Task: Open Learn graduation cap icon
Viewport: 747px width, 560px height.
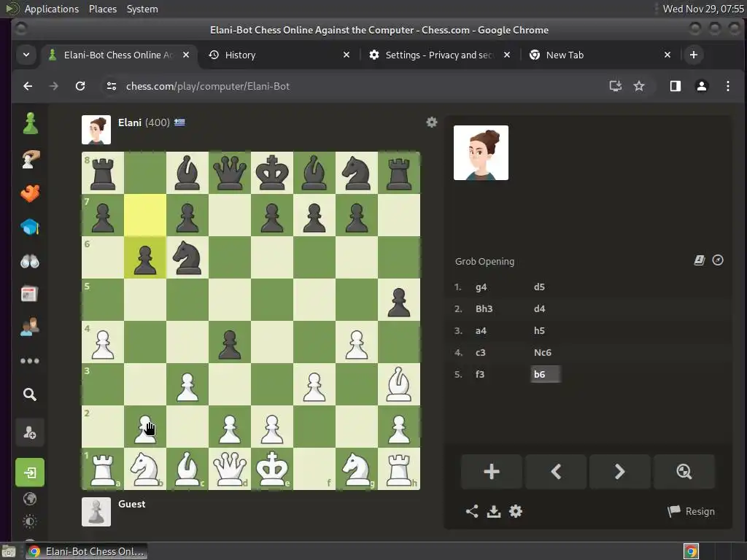Action: (x=30, y=227)
